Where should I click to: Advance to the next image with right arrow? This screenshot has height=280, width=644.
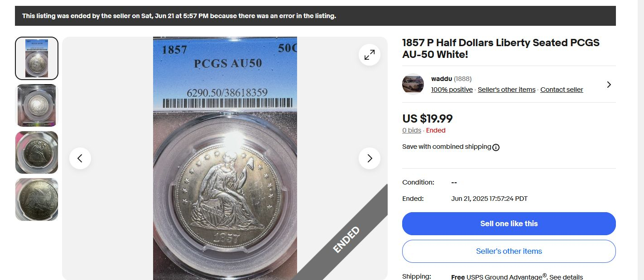370,158
